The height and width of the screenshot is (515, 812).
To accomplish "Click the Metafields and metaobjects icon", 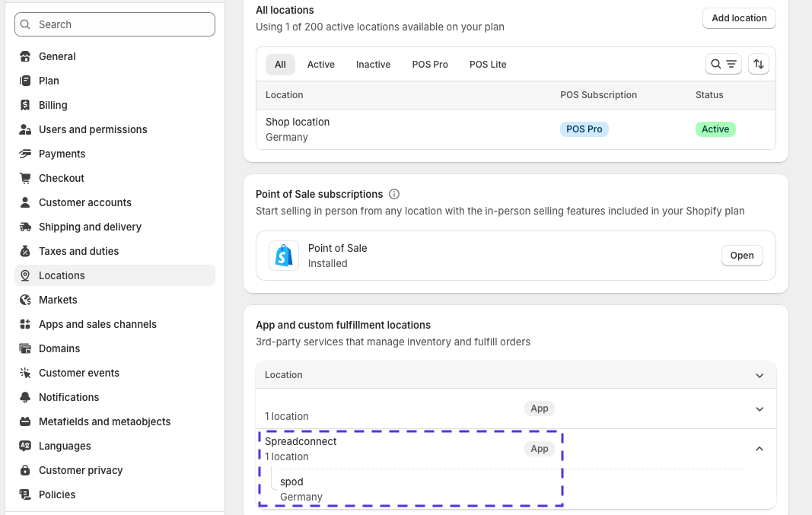I will 25,421.
